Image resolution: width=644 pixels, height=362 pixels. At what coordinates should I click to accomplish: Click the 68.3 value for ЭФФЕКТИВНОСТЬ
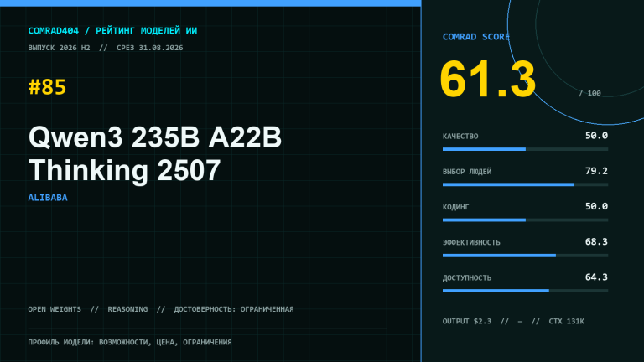pyautogui.click(x=596, y=241)
